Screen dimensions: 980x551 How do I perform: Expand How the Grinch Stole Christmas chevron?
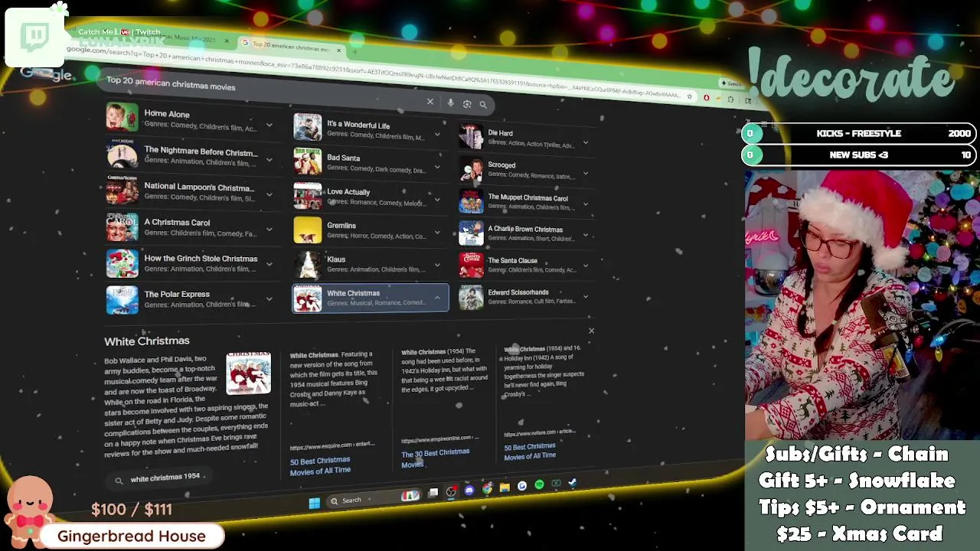(269, 265)
